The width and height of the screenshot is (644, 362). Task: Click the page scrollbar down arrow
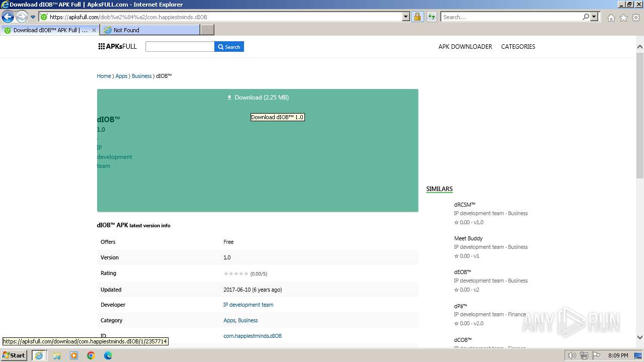click(640, 337)
